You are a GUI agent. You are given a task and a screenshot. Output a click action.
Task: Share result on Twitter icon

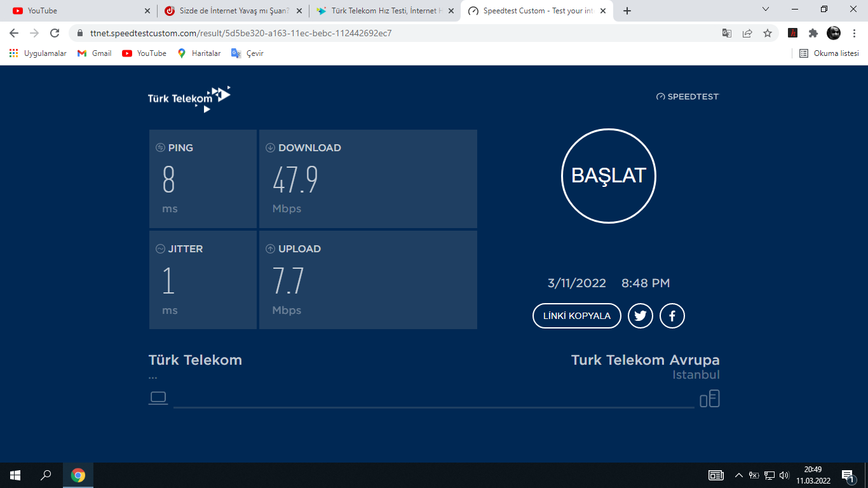click(641, 316)
